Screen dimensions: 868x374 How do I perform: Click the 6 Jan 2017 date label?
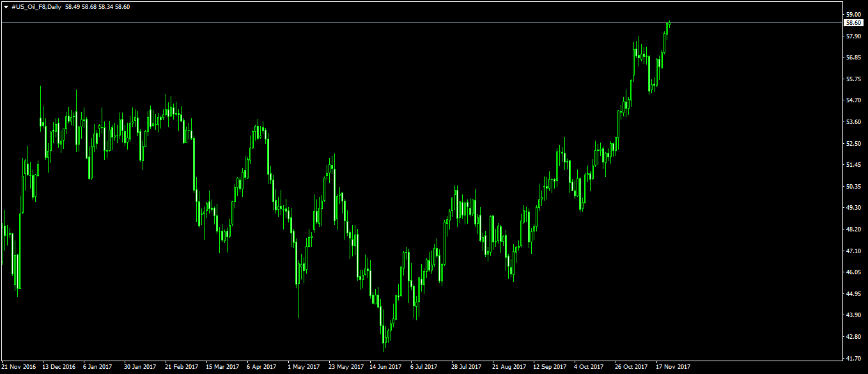coord(98,367)
